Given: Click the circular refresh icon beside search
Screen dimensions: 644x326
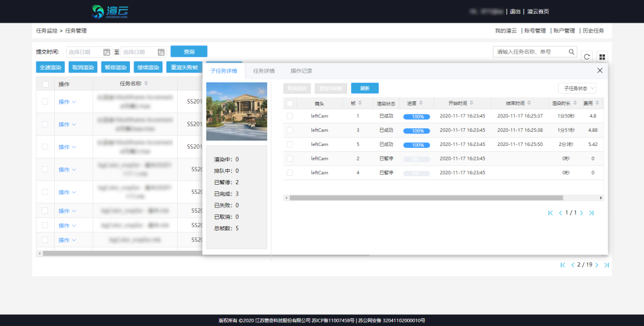Looking at the screenshot, I should point(587,57).
